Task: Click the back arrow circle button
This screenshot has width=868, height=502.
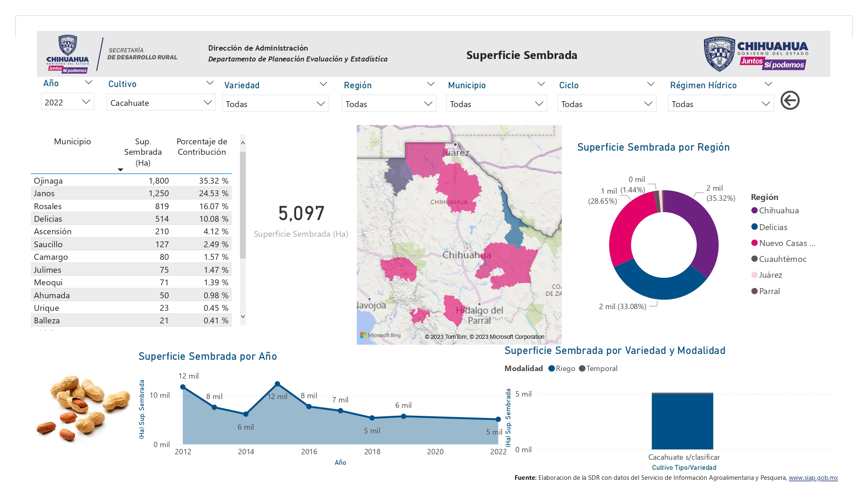Action: [x=790, y=100]
